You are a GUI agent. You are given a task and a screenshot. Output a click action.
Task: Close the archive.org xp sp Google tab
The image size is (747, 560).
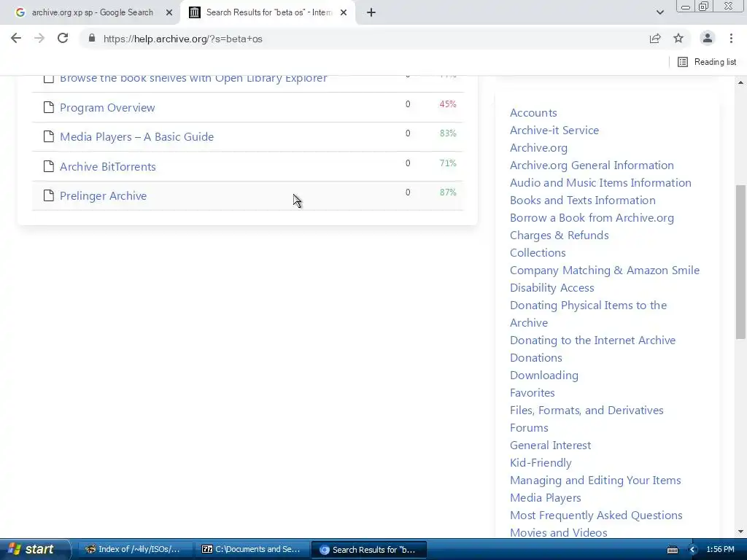169,13
